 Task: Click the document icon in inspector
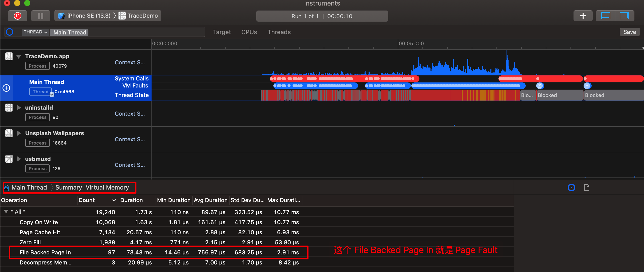tap(587, 188)
